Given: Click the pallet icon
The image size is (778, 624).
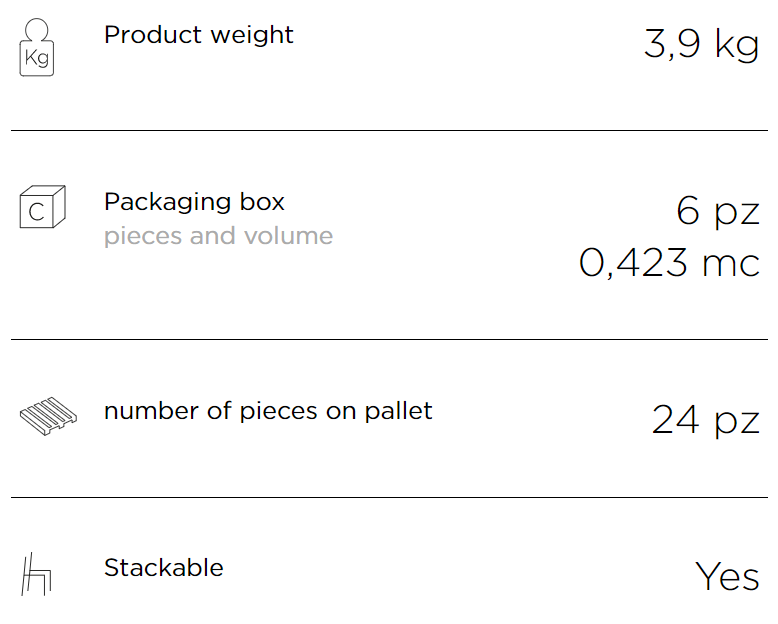Looking at the screenshot, I should point(48,416).
